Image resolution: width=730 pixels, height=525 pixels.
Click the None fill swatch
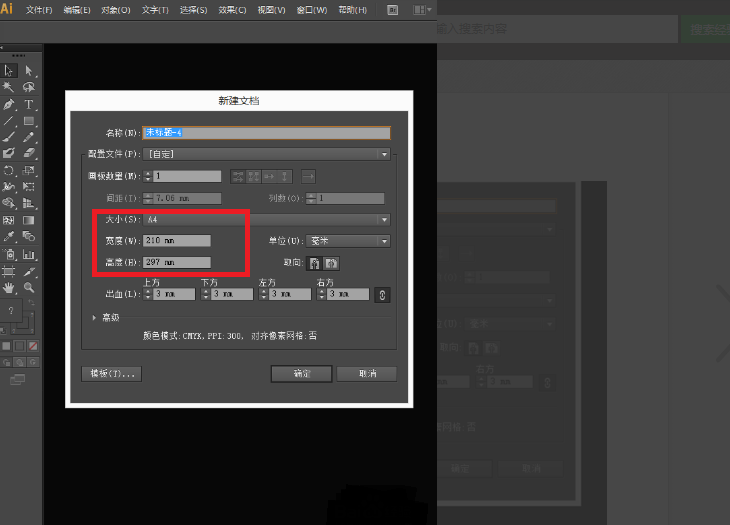pos(33,346)
